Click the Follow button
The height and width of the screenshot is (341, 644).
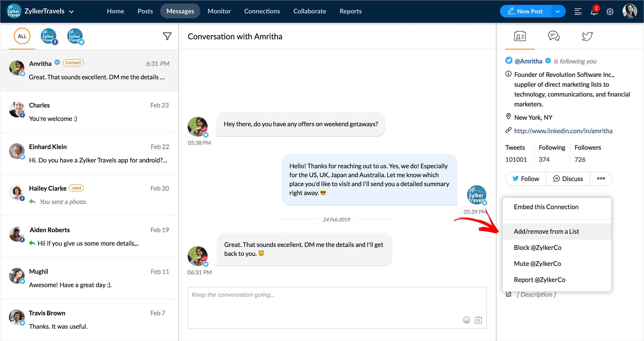[x=525, y=179]
